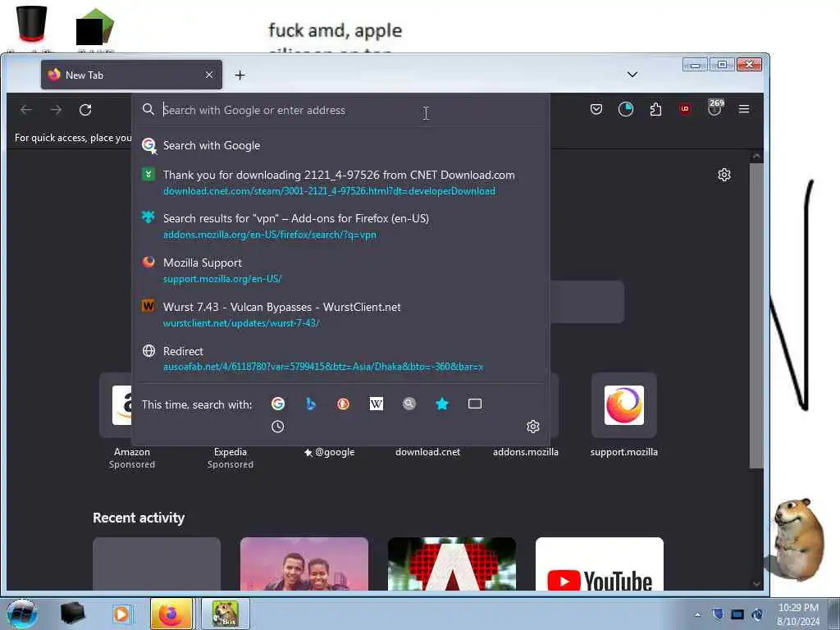The height and width of the screenshot is (630, 840).
Task: Focus the search or address field
Action: 340,110
